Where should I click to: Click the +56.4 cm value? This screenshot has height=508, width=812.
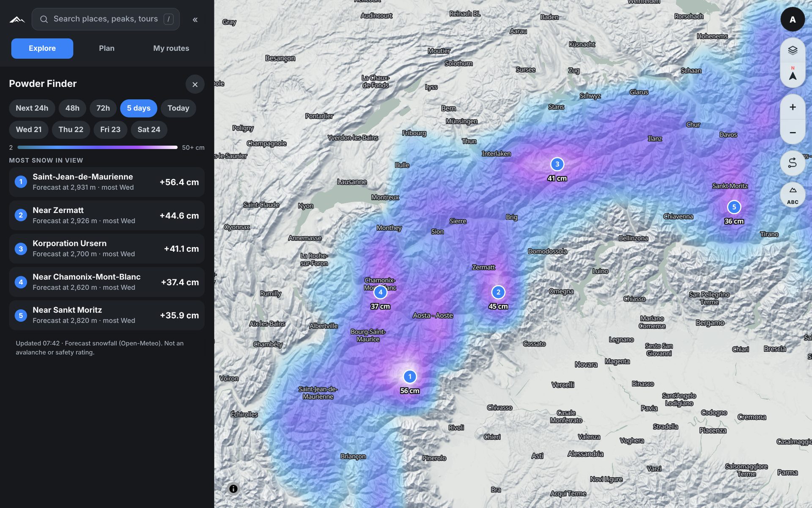[179, 182]
